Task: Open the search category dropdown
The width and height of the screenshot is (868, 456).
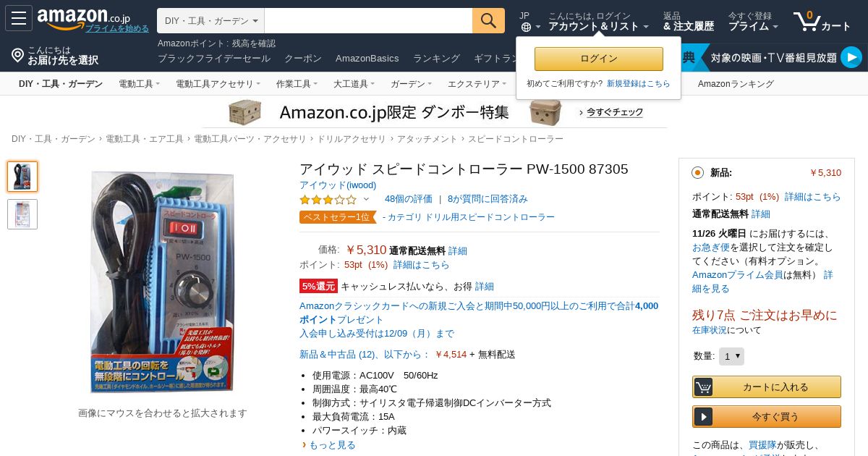Action: tap(210, 20)
